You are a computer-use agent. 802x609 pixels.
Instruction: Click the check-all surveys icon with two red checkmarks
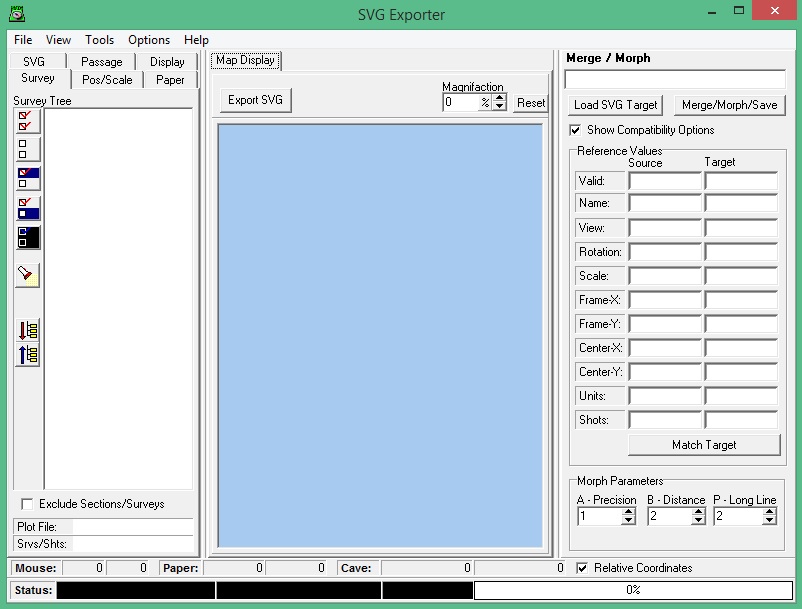tap(27, 121)
